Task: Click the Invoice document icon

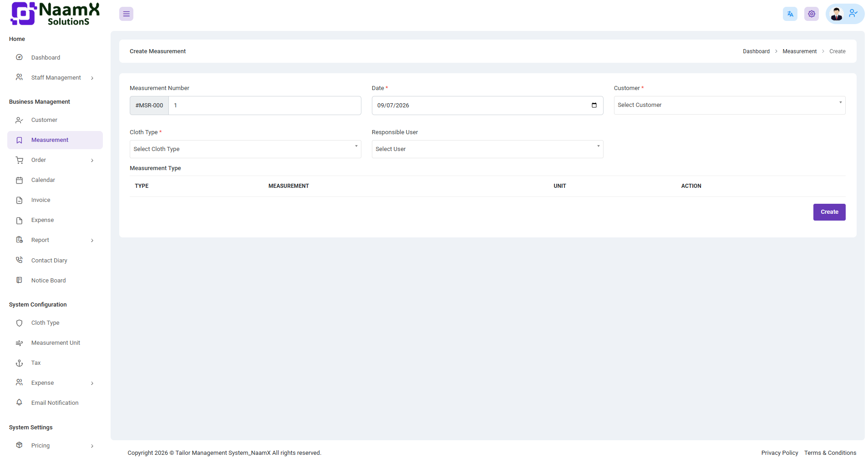Action: pyautogui.click(x=19, y=200)
